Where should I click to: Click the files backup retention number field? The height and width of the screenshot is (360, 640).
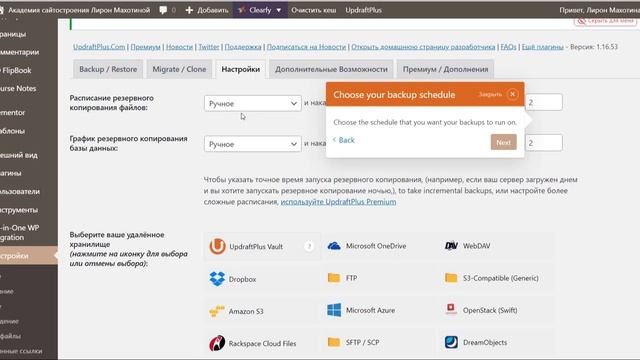543,102
